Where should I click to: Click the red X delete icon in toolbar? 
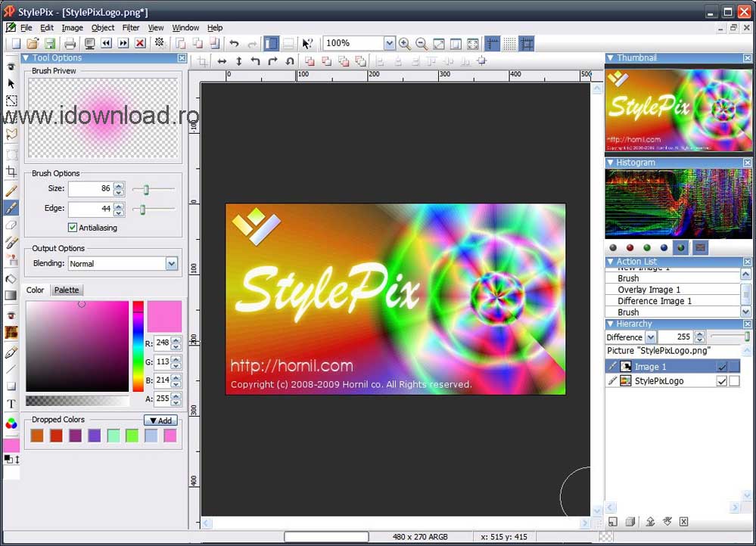pyautogui.click(x=140, y=43)
